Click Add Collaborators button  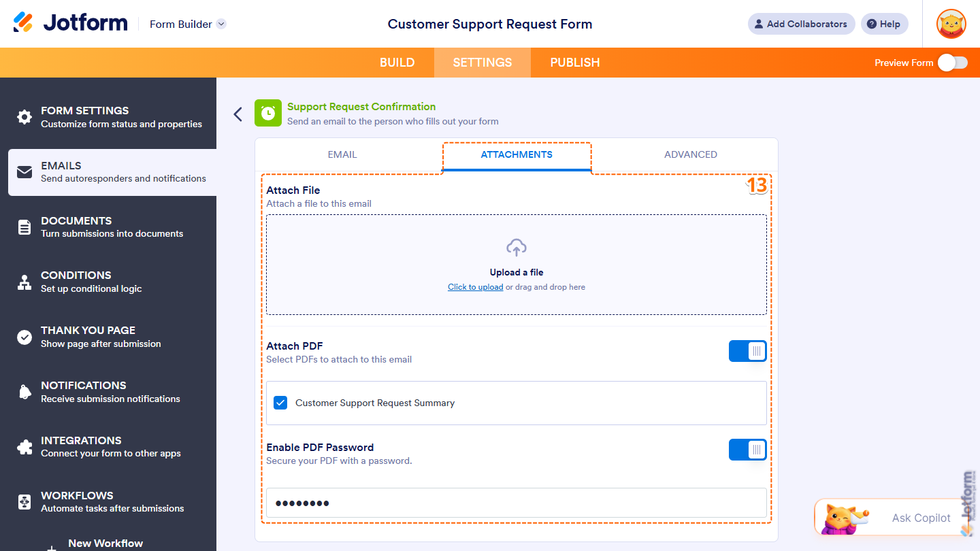click(x=802, y=24)
